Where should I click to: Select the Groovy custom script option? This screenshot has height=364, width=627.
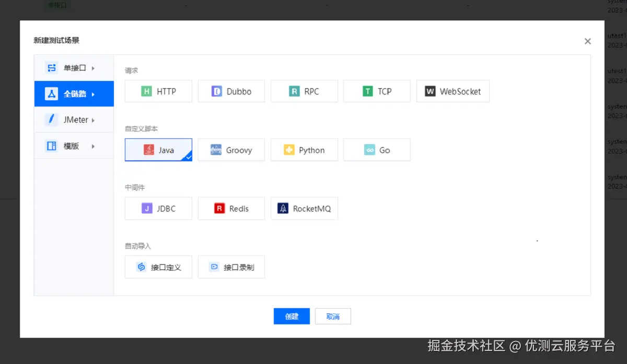point(231,150)
